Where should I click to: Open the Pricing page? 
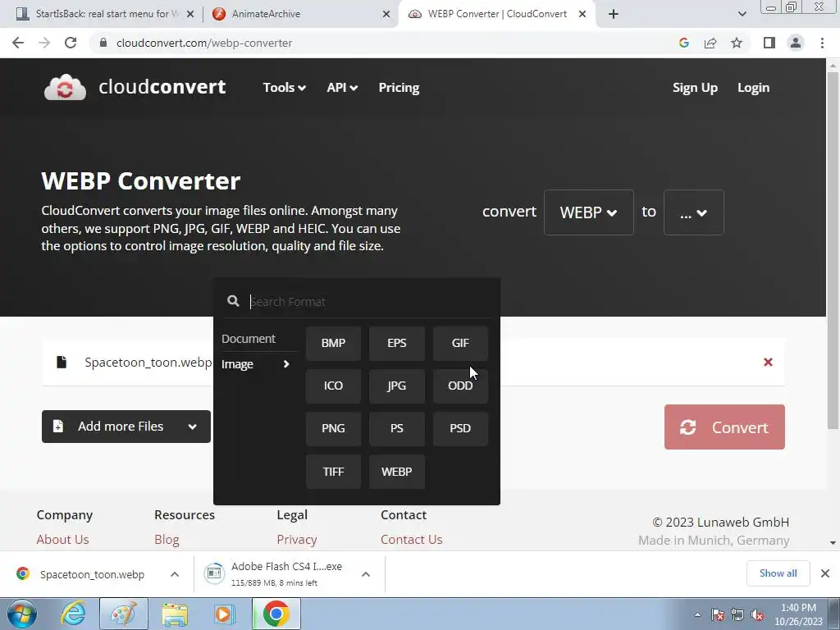(399, 87)
